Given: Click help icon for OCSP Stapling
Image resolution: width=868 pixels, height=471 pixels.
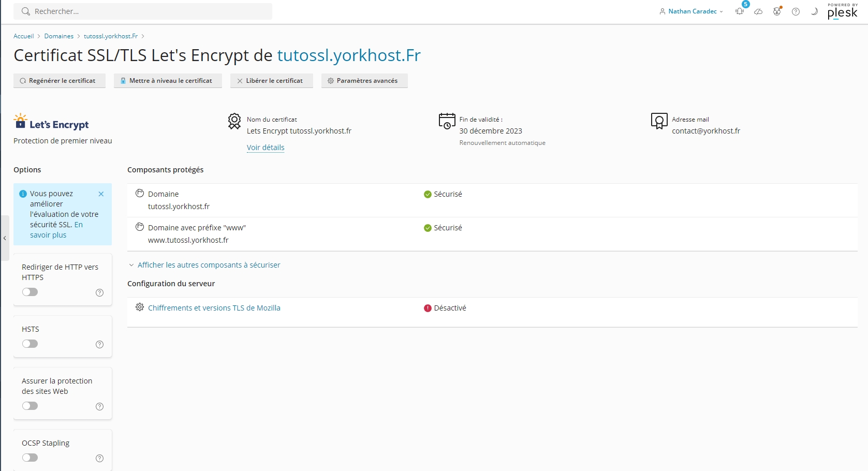Looking at the screenshot, I should coord(100,459).
